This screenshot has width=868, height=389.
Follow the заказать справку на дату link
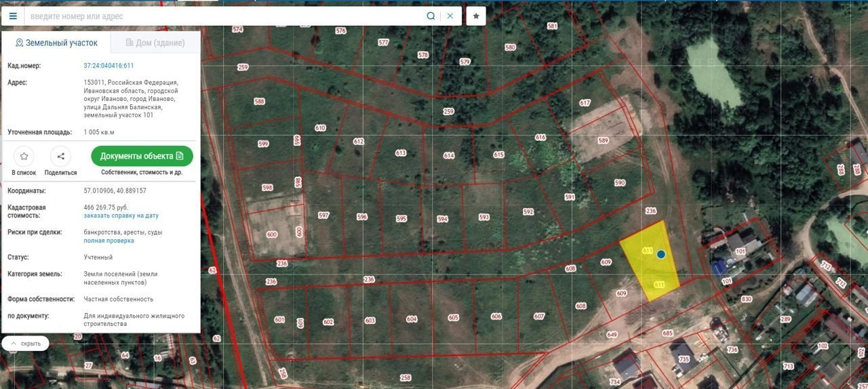coord(121,216)
